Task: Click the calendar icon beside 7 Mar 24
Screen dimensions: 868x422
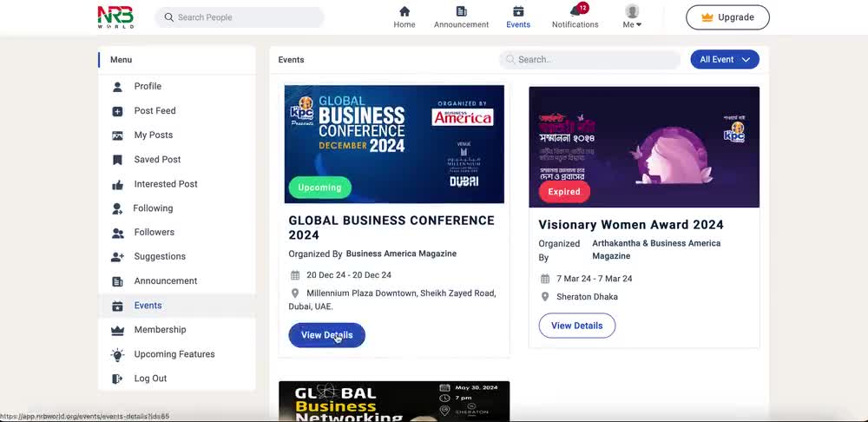Action: pos(545,279)
